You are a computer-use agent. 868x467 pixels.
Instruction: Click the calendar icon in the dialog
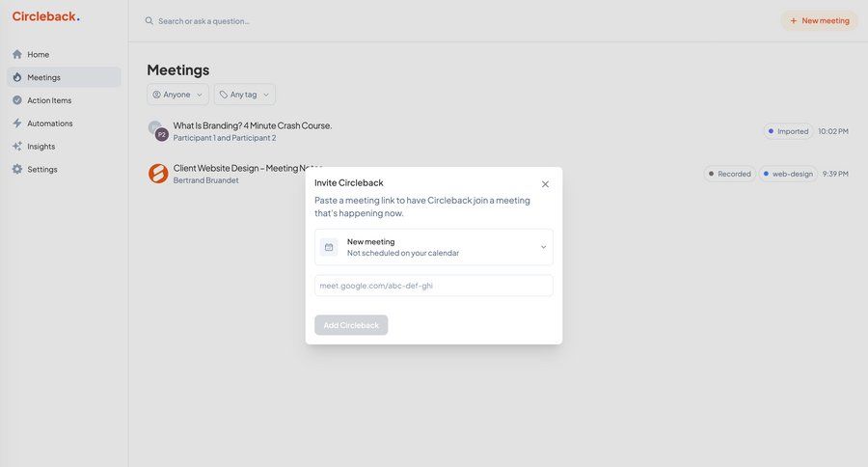pos(329,247)
